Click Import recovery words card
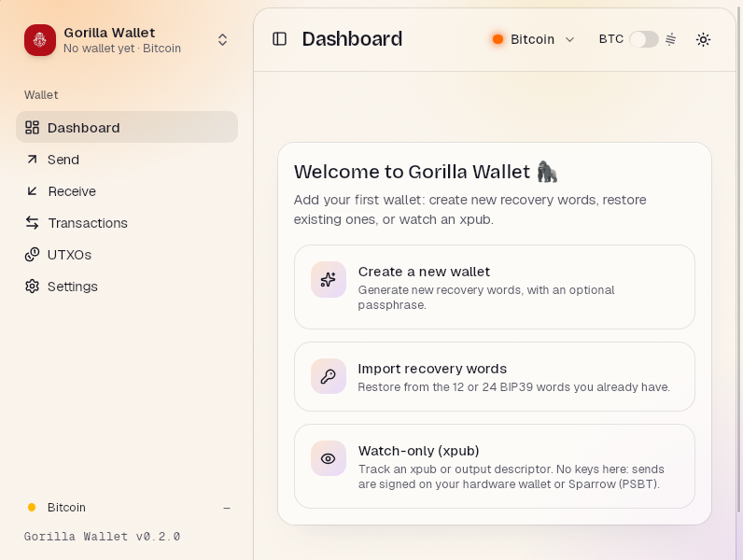Screen dimensions: 743x560 coord(494,377)
